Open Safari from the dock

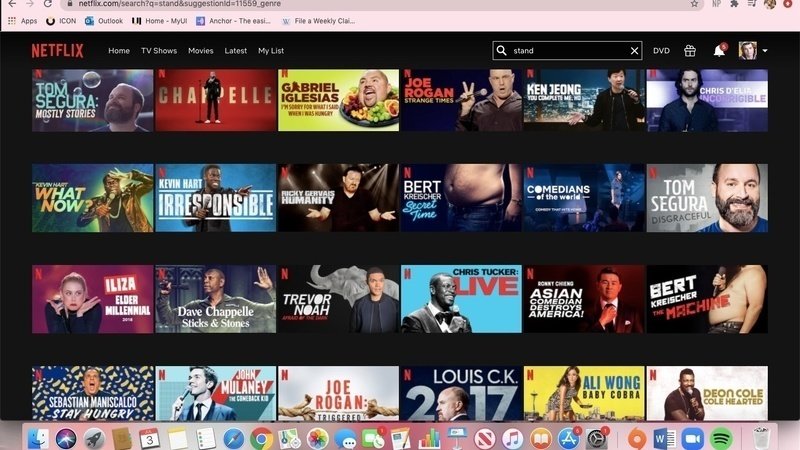click(234, 438)
